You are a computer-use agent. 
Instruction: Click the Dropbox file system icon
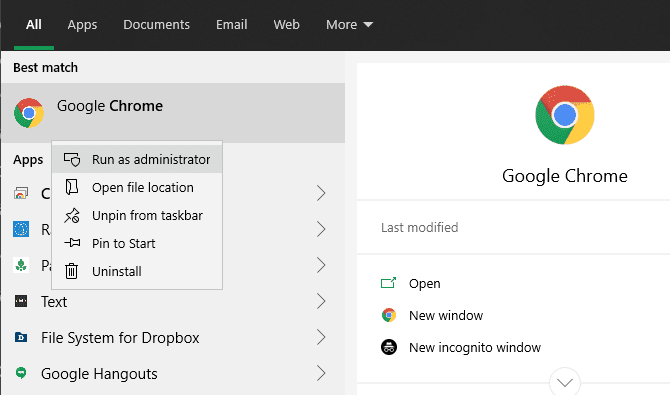(21, 337)
